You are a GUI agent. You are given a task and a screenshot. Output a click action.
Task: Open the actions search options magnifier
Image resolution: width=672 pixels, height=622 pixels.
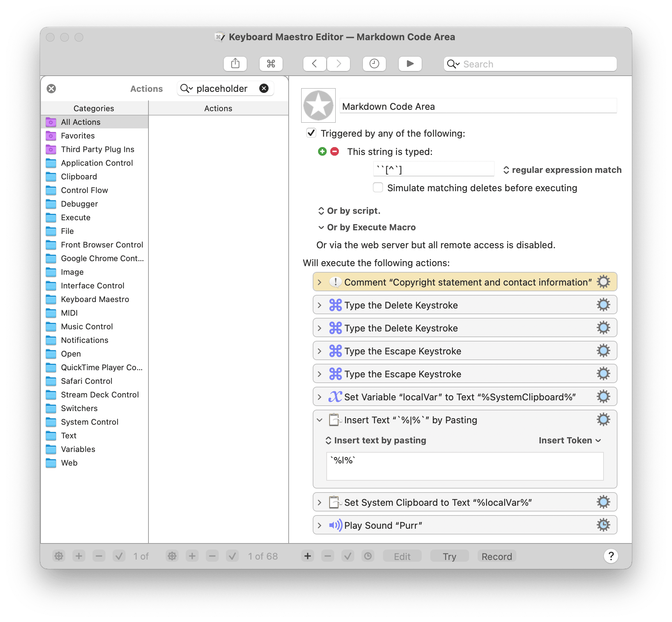click(x=186, y=88)
